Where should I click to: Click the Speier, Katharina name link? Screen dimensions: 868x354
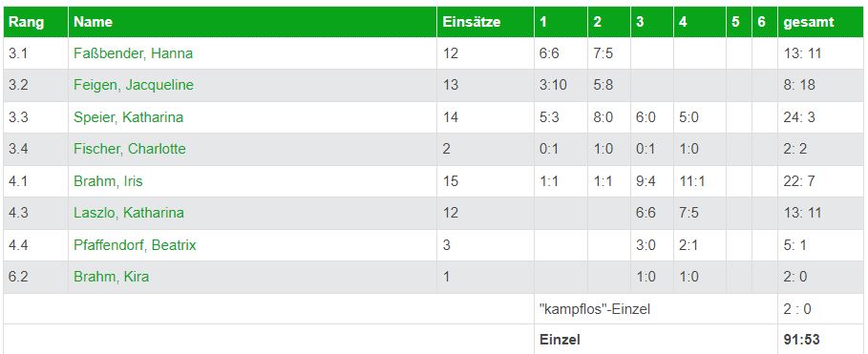pyautogui.click(x=128, y=117)
